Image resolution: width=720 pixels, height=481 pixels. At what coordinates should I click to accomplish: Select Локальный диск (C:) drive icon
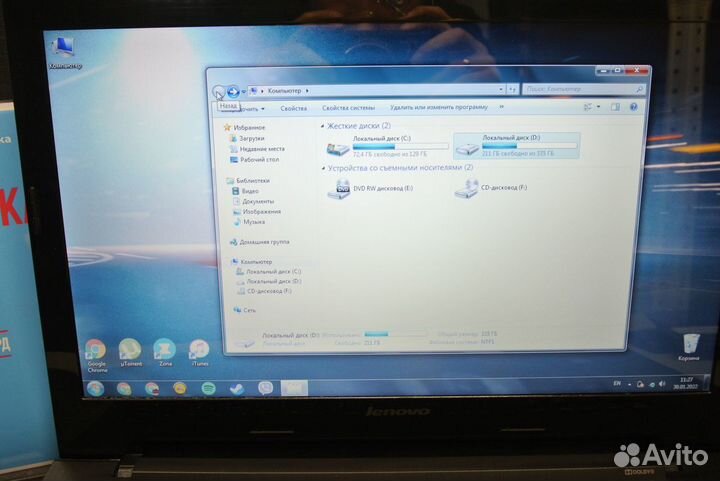click(x=338, y=149)
